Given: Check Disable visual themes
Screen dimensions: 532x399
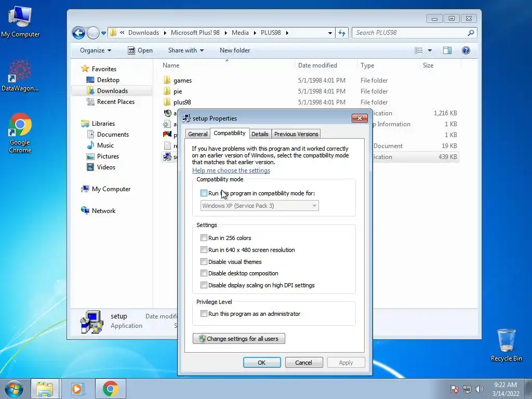Looking at the screenshot, I should (204, 262).
